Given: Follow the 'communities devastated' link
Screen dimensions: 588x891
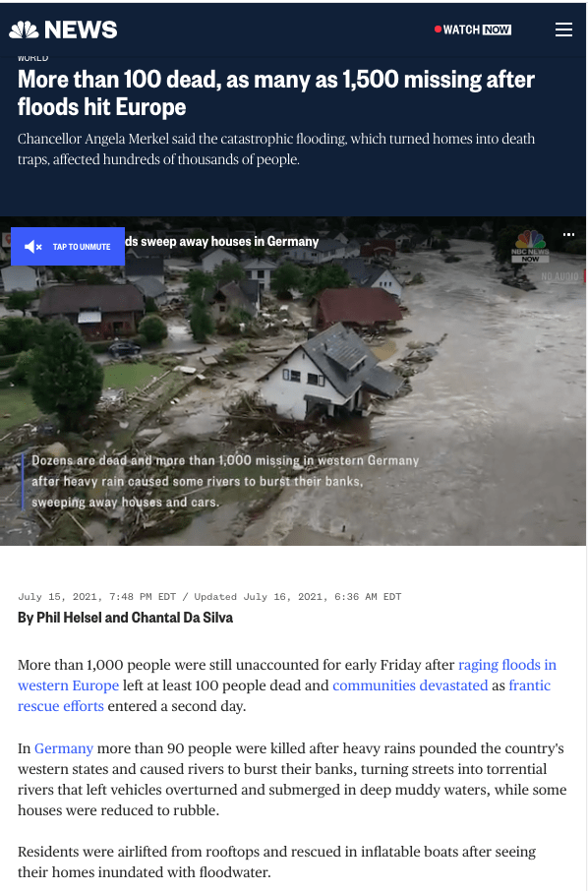Looking at the screenshot, I should [410, 685].
